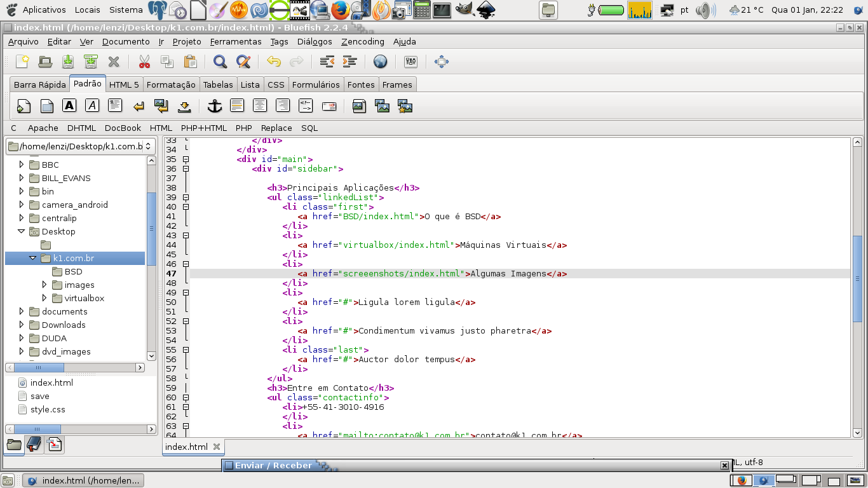Viewport: 868px width, 488px height.
Task: Insert an HTML comment via comment icon
Action: [306, 106]
